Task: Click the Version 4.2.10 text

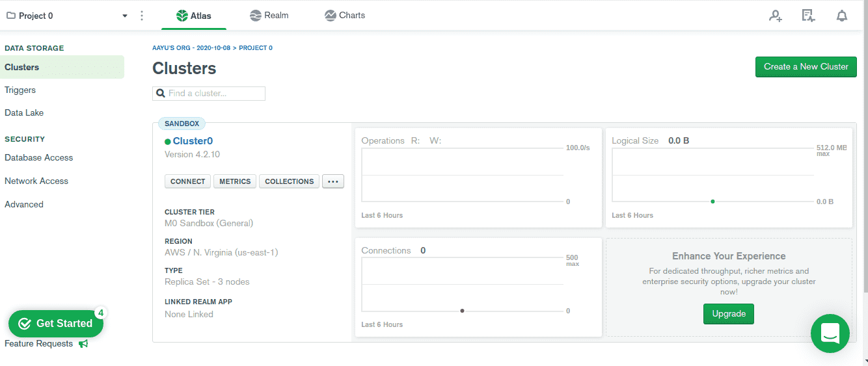Action: 193,155
